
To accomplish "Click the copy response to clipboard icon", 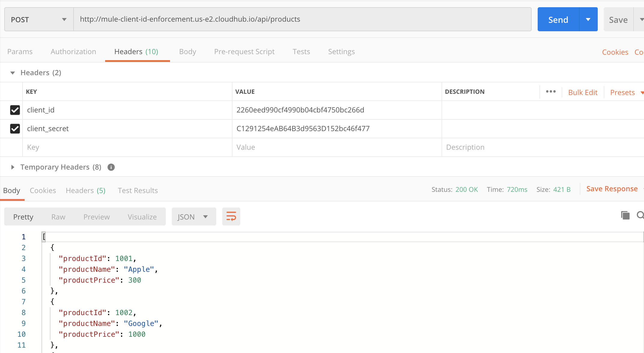I will [x=625, y=215].
